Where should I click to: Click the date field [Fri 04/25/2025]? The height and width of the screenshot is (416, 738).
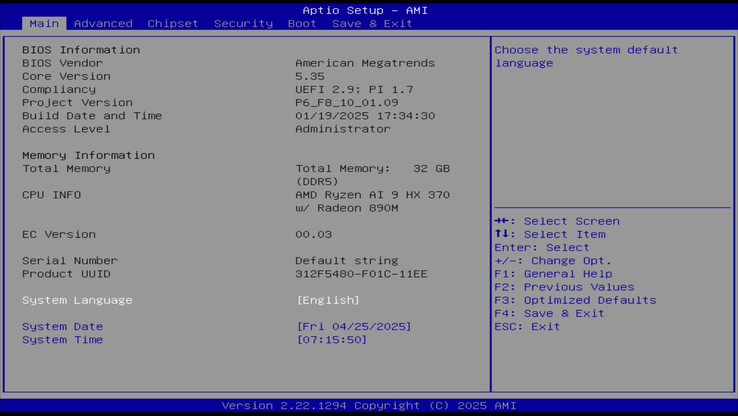[x=354, y=327]
